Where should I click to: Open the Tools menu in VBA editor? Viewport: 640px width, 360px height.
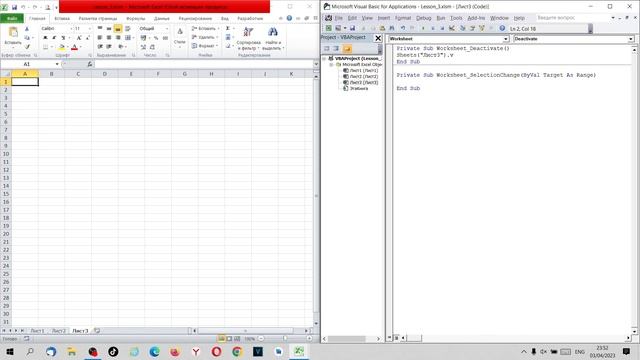(x=456, y=18)
